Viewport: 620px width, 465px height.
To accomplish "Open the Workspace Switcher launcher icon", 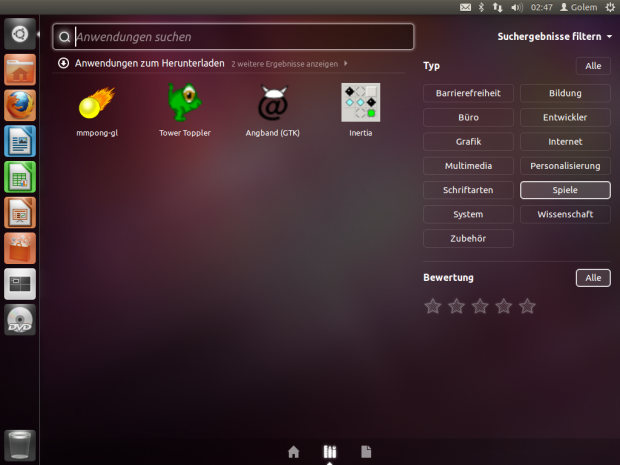I will [x=20, y=284].
